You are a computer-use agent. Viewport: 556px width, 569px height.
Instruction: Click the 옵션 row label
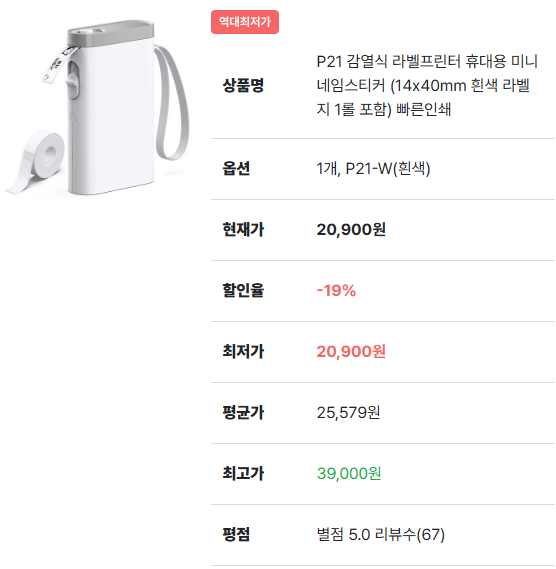pos(236,169)
